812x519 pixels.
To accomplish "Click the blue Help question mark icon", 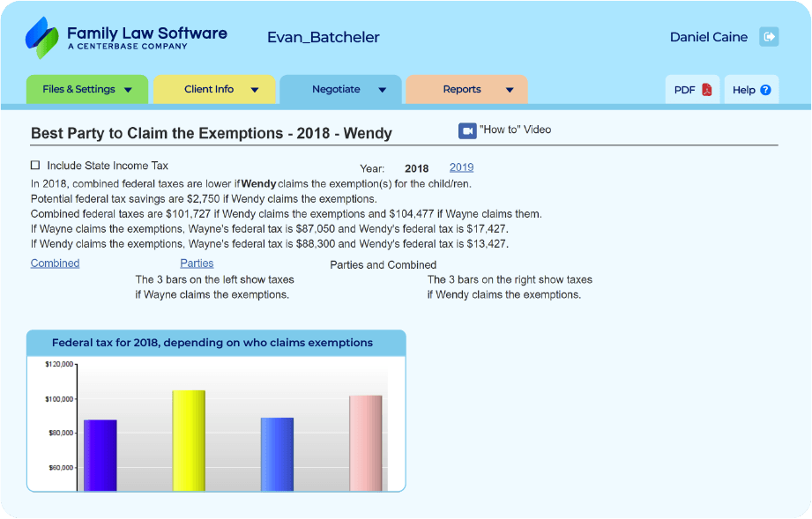I will [765, 90].
